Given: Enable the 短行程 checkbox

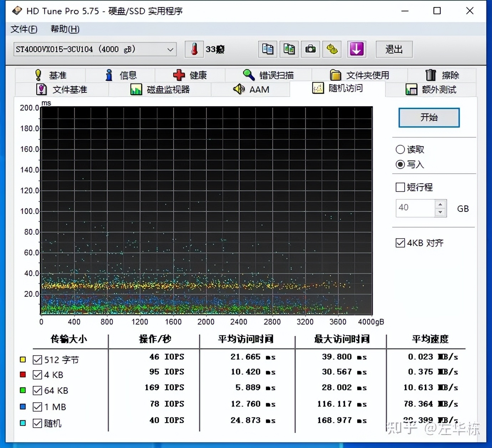Looking at the screenshot, I should pyautogui.click(x=400, y=187).
